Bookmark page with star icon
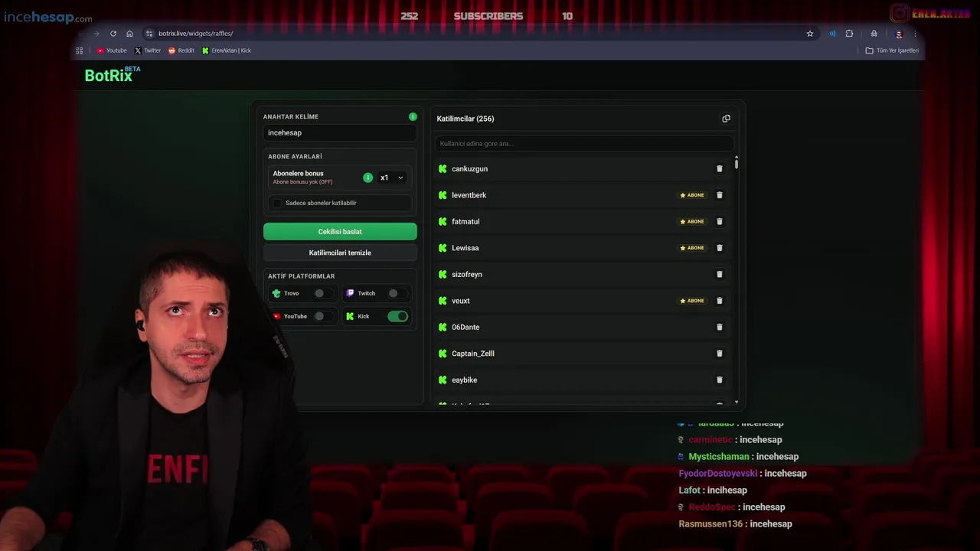 point(810,34)
